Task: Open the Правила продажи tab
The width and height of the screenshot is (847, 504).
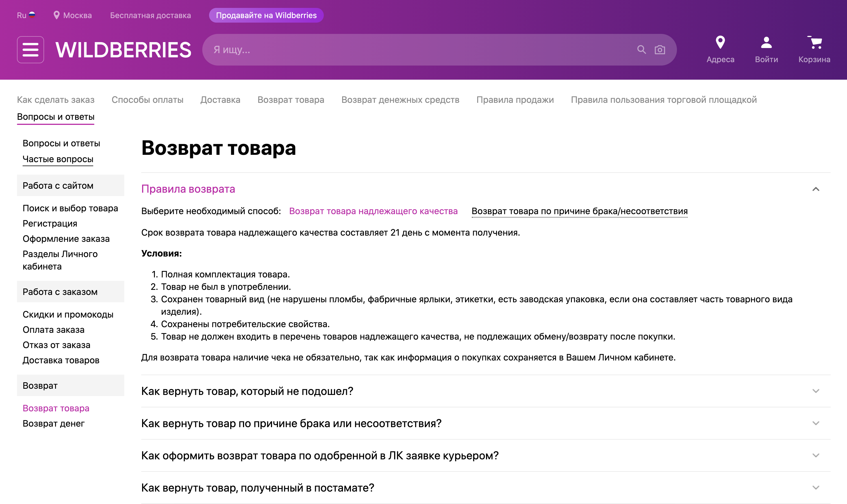Action: pyautogui.click(x=515, y=100)
